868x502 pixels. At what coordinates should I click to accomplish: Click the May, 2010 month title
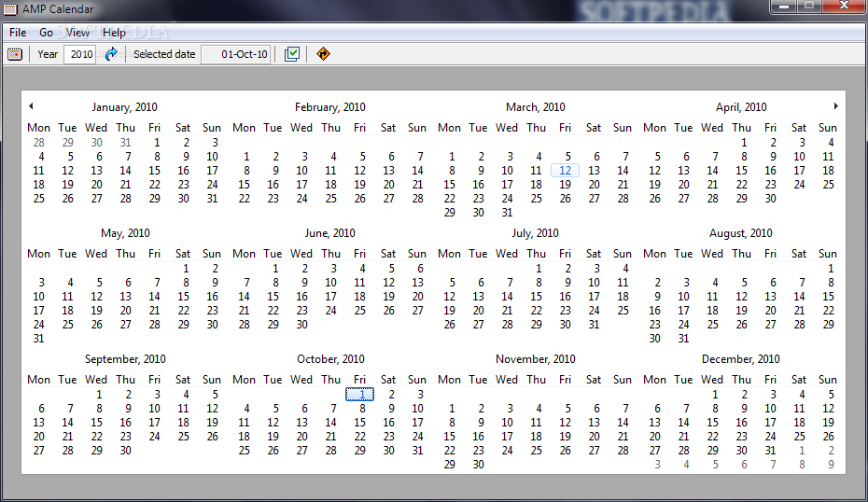point(125,233)
